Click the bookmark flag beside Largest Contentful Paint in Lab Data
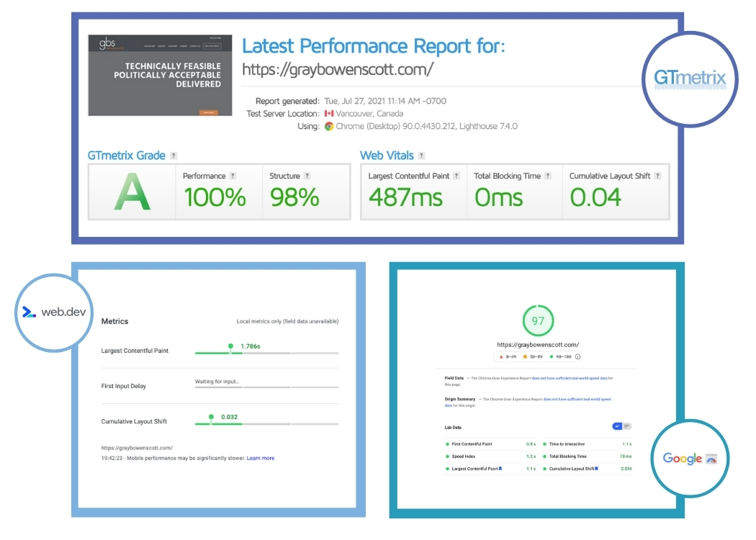The image size is (756, 540). click(x=500, y=469)
